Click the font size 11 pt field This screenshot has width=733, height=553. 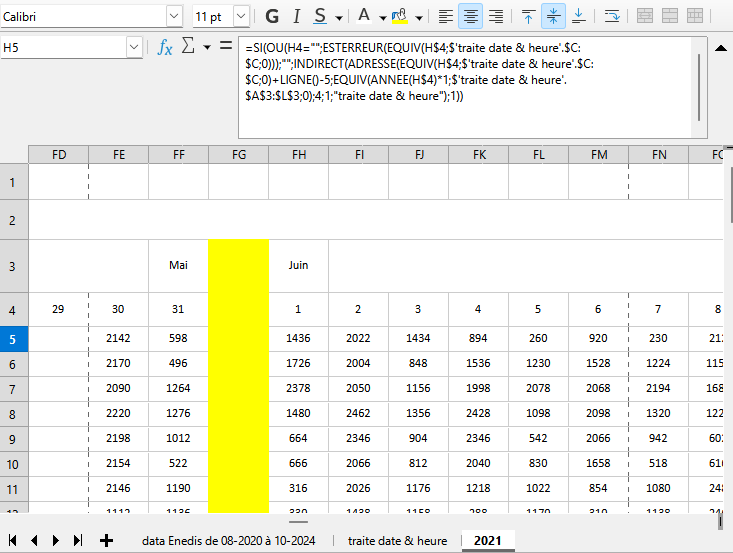tap(213, 16)
